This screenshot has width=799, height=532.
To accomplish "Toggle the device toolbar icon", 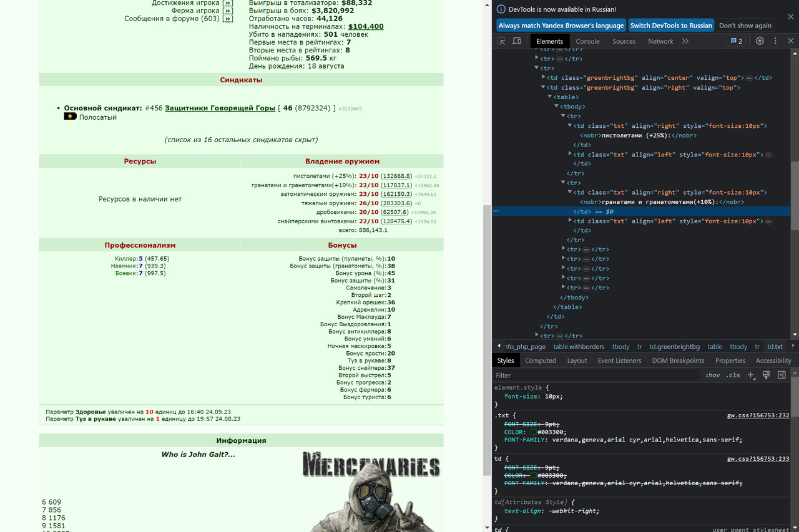I will pyautogui.click(x=517, y=41).
